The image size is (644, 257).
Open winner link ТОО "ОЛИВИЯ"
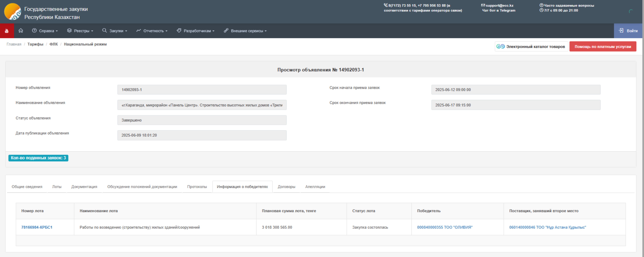(444, 227)
